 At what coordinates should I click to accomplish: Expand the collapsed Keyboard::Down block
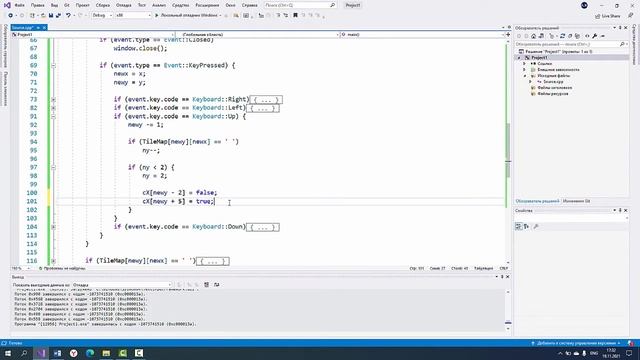coord(53,227)
